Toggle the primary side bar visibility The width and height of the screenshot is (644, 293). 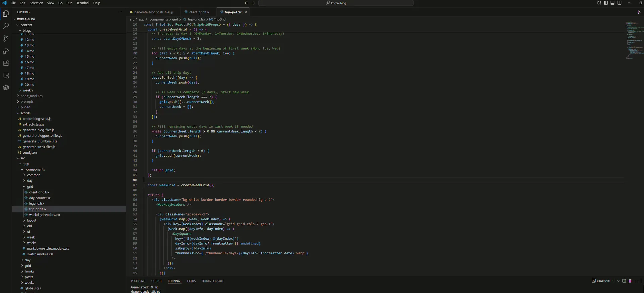click(606, 3)
